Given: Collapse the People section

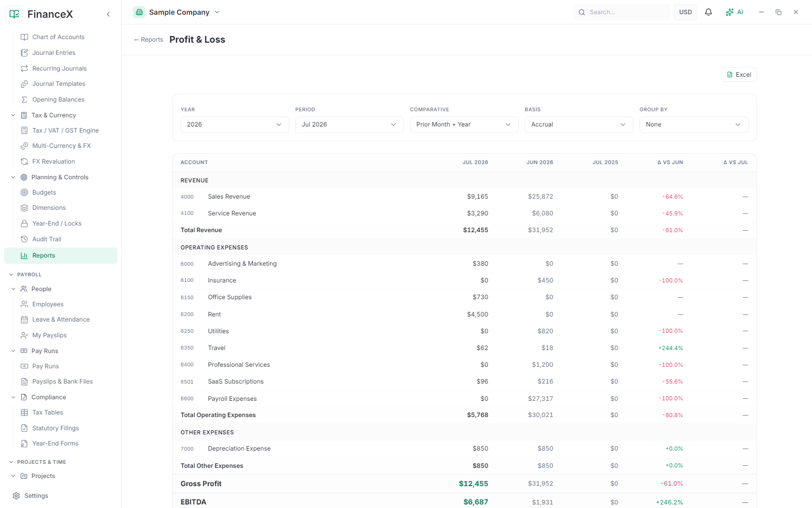Looking at the screenshot, I should (13, 289).
